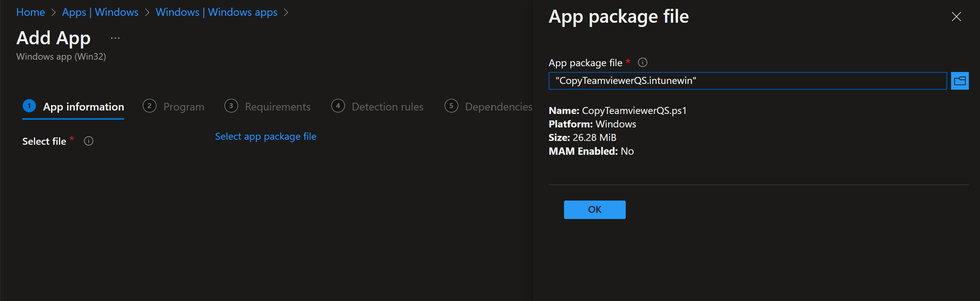Click the OK button
This screenshot has width=980, height=301.
point(595,210)
